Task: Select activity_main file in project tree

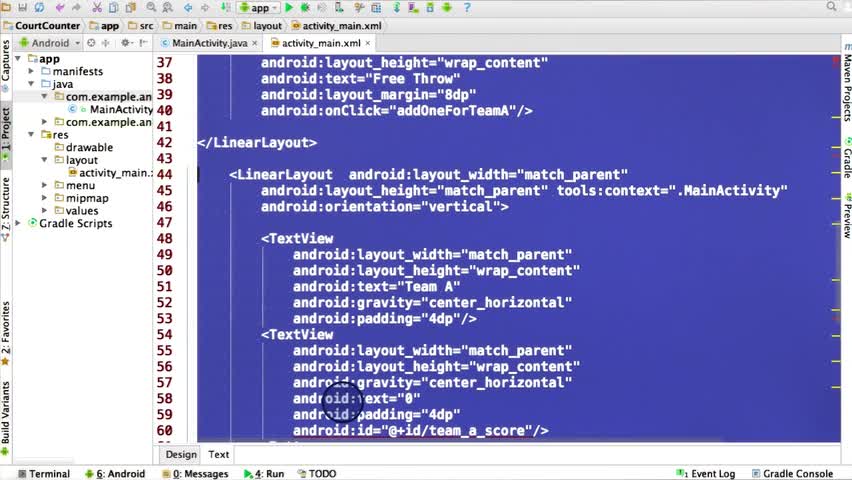Action: (x=110, y=173)
